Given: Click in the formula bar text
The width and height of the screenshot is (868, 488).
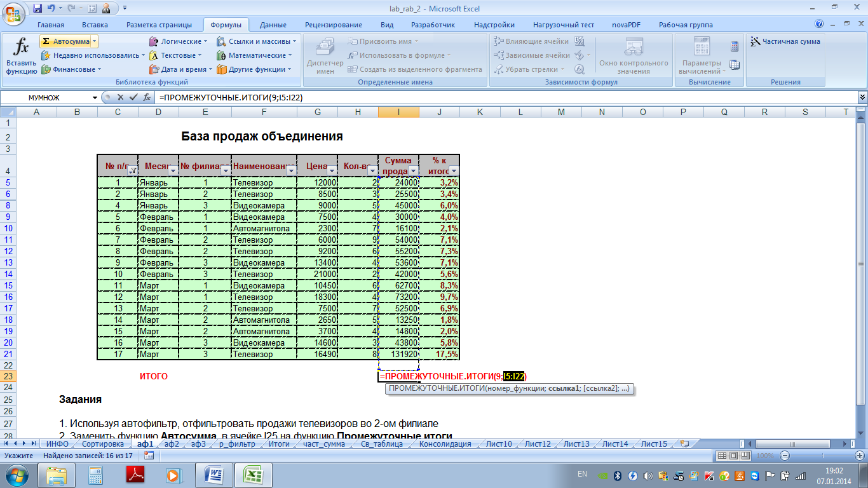Looking at the screenshot, I should point(506,98).
